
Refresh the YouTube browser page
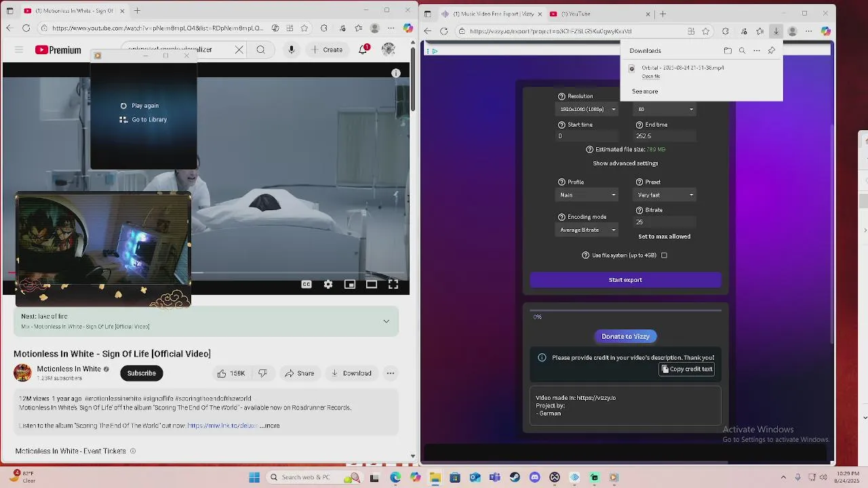click(26, 28)
